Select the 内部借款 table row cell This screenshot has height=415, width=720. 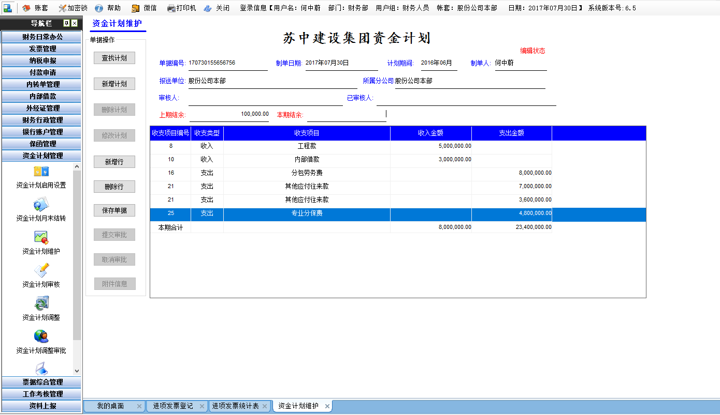click(307, 159)
